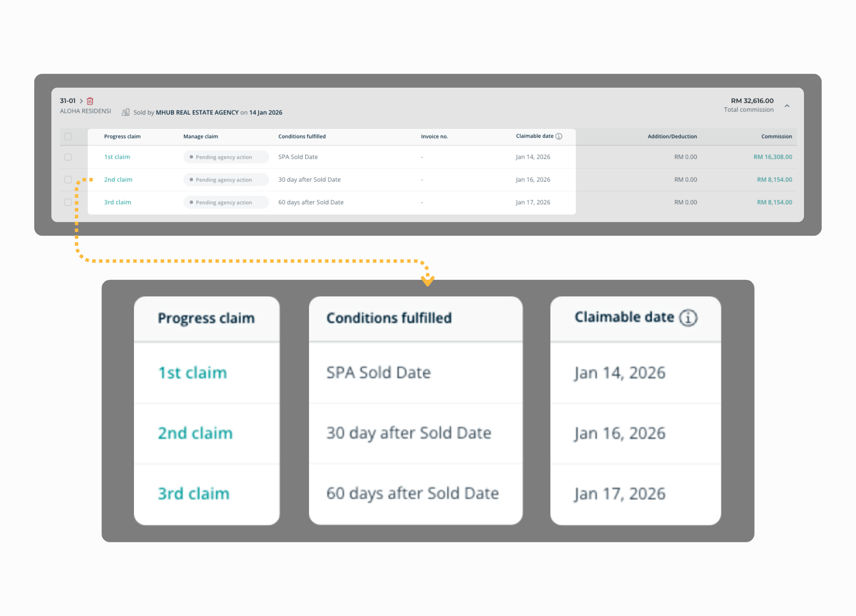Click the unit number 31-01

coord(68,101)
